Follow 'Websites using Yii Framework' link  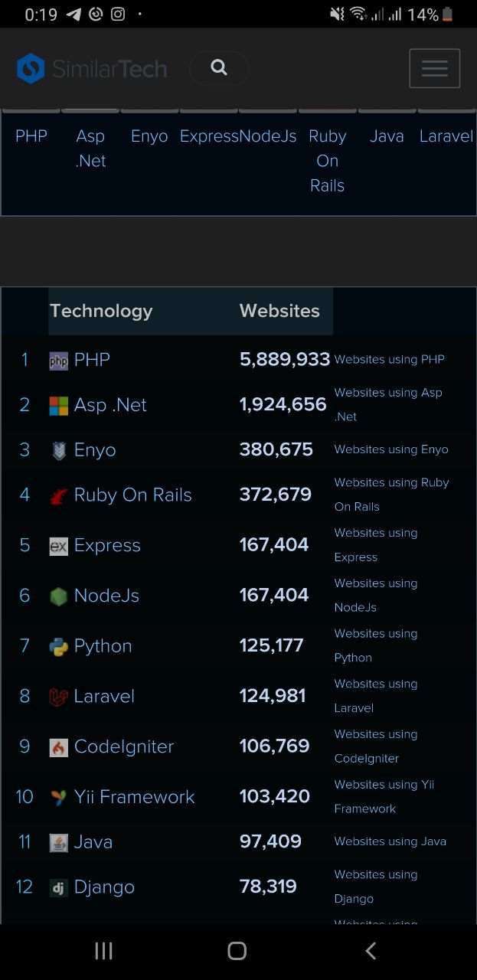tap(384, 796)
